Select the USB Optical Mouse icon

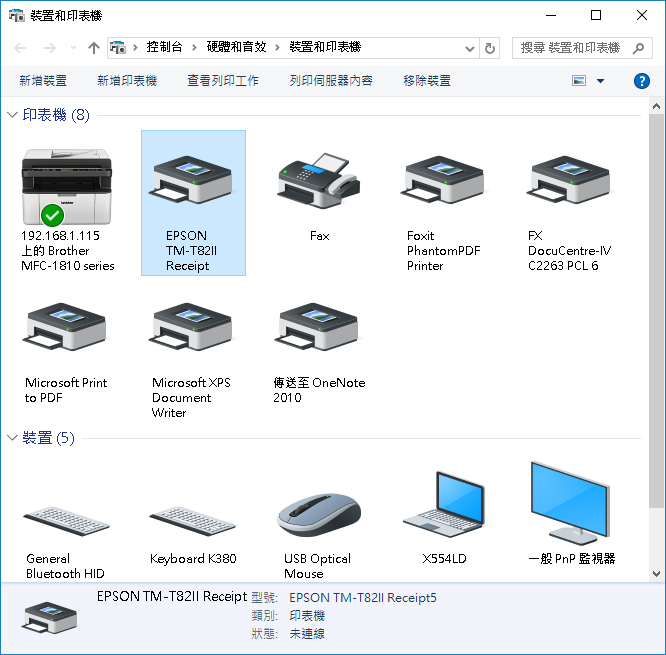tap(319, 515)
